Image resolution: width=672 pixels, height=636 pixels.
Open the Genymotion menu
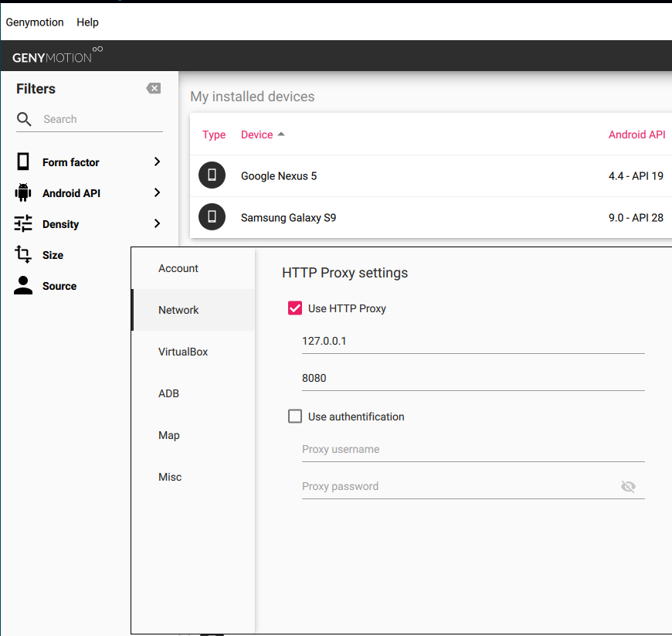(35, 22)
